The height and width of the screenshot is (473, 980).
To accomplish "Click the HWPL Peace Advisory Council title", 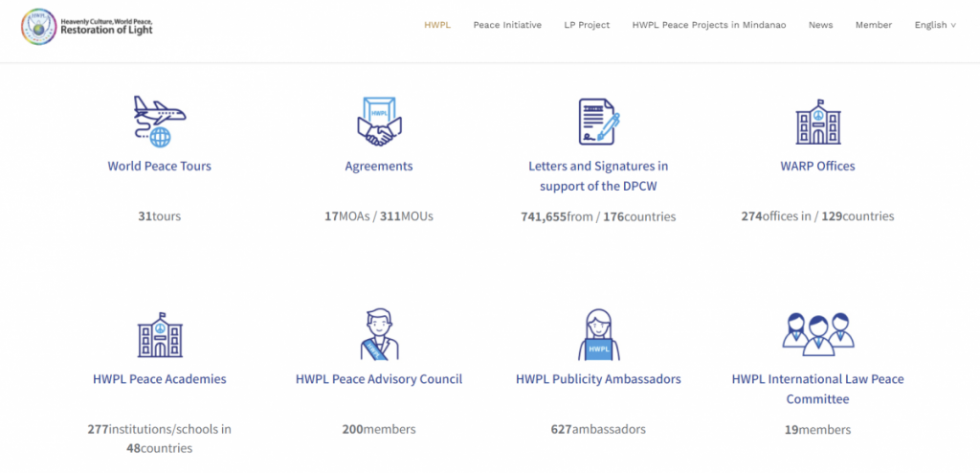I will pos(379,379).
